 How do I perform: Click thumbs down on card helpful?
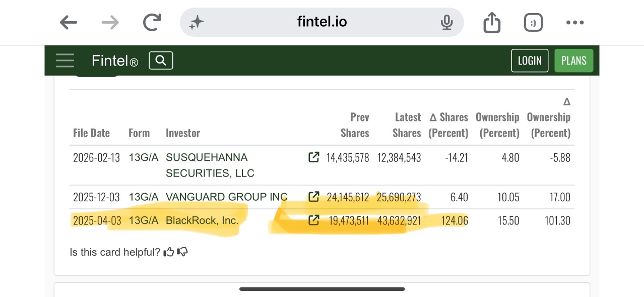click(x=183, y=252)
